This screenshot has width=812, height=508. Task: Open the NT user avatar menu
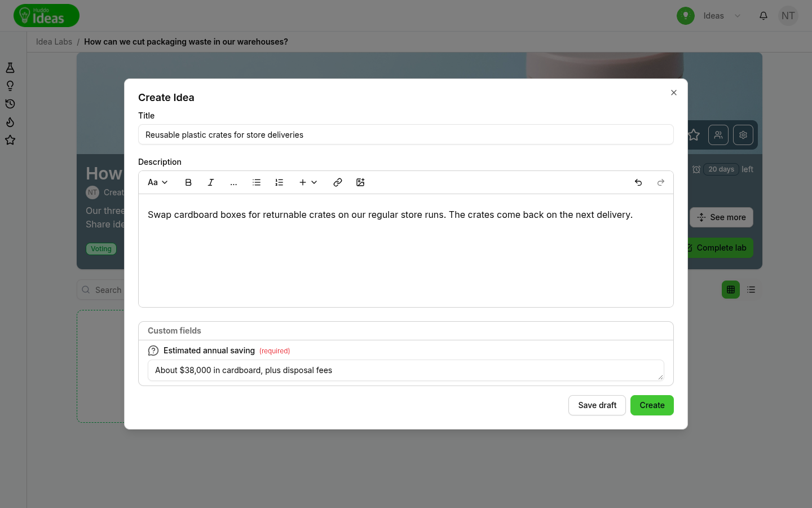788,16
